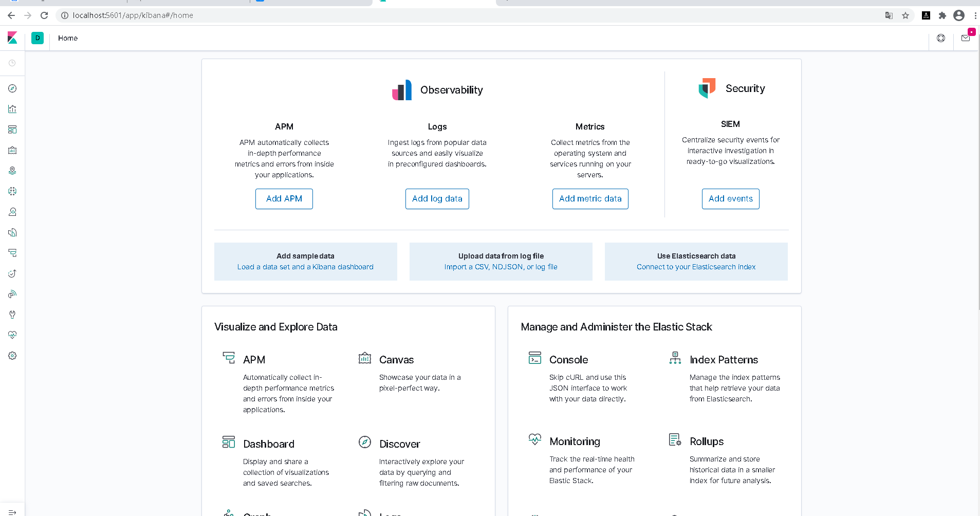Click the Security shield logo icon

707,88
